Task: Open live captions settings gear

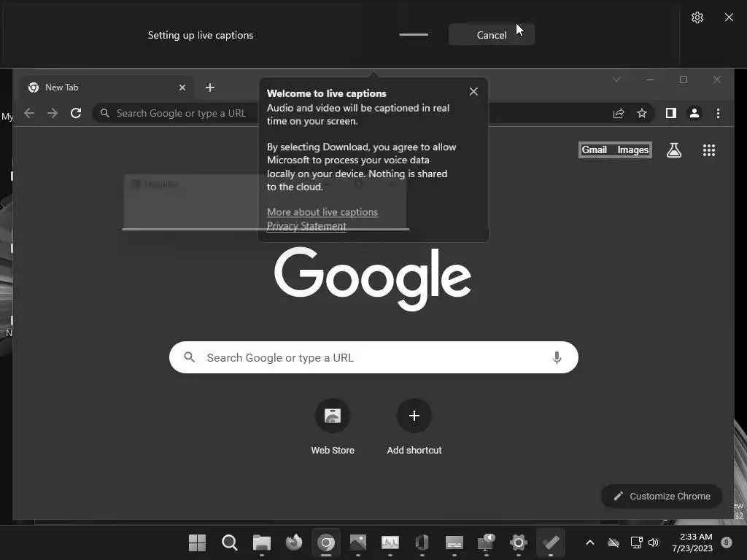Action: [x=697, y=17]
